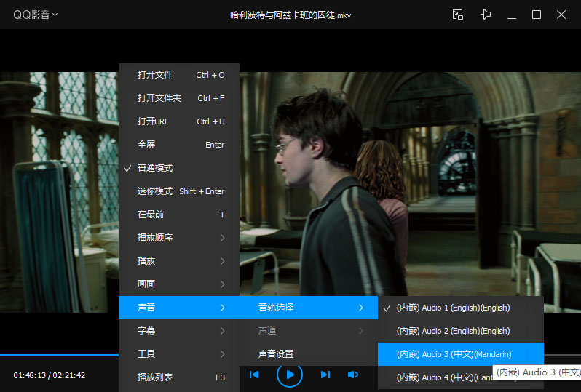The width and height of the screenshot is (581, 392).
Task: Mute the volume speaker icon
Action: click(x=353, y=375)
